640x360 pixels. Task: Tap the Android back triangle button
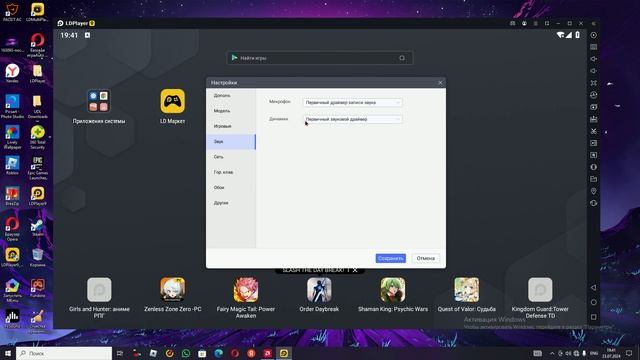pyautogui.click(x=593, y=288)
